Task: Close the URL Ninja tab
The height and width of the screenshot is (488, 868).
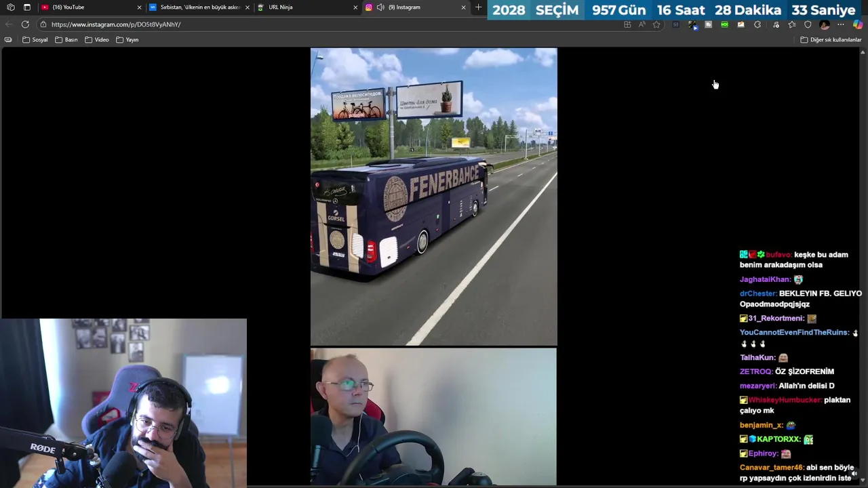Action: (355, 7)
